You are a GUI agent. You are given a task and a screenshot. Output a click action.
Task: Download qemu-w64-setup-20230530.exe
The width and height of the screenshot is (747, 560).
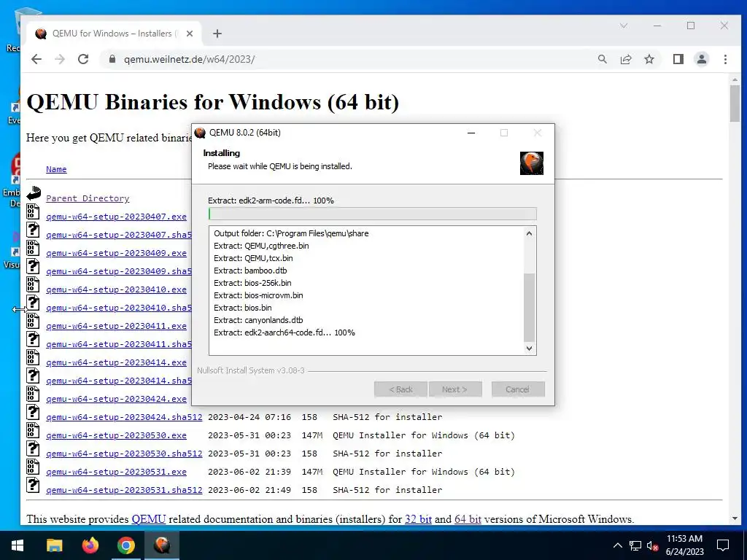tap(116, 435)
